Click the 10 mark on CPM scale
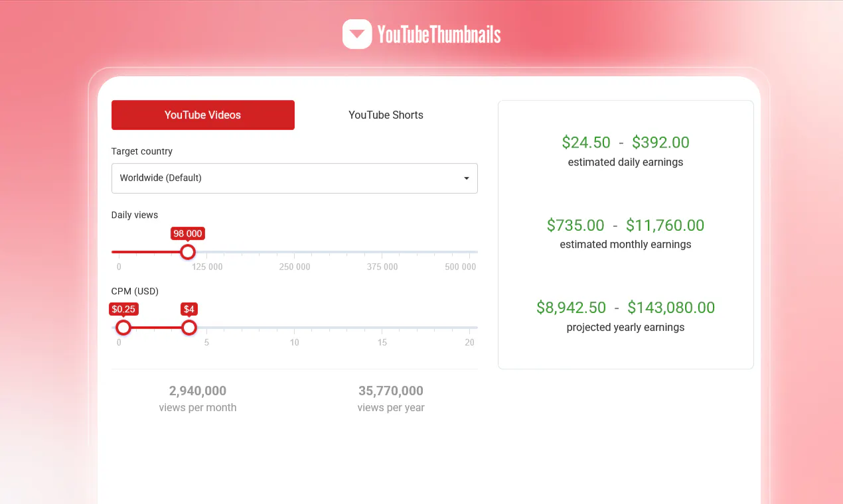The width and height of the screenshot is (843, 504). [295, 342]
